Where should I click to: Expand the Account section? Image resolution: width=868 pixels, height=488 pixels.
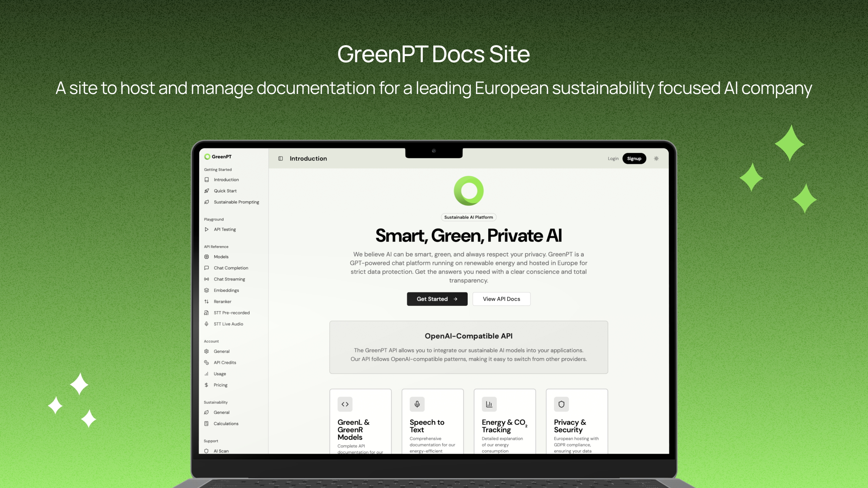211,341
